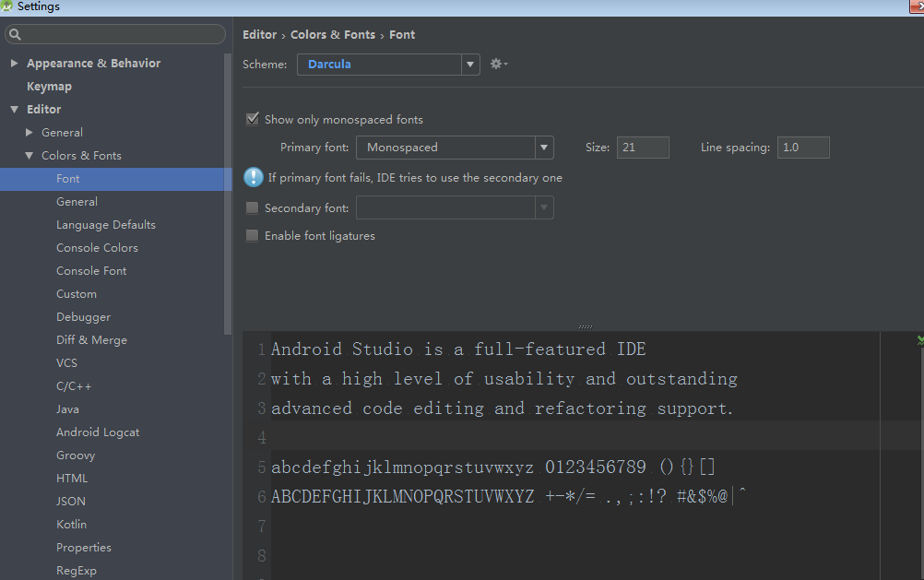Collapse the Editor tree node

[x=14, y=109]
